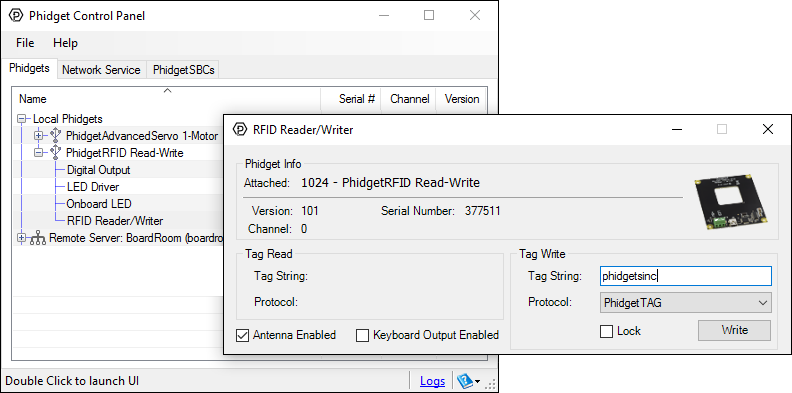
Task: Expand the PhidgetAdvancedServo 1-Motor node
Action: (x=39, y=135)
